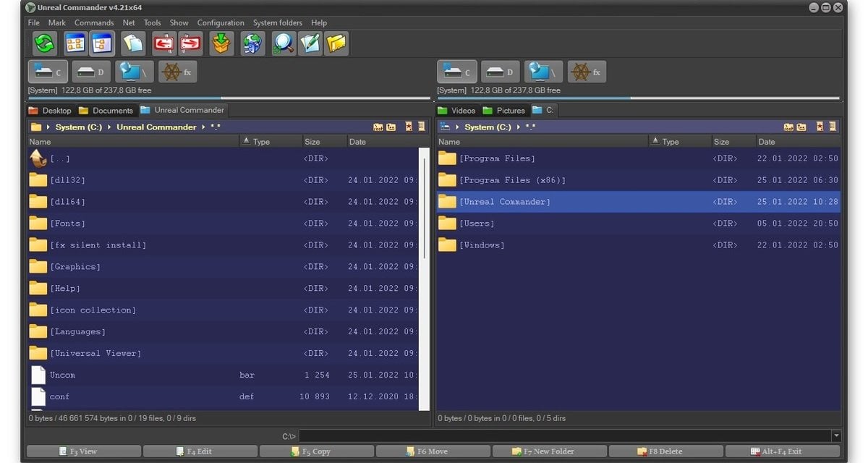Click the command line input field

tap(565, 436)
